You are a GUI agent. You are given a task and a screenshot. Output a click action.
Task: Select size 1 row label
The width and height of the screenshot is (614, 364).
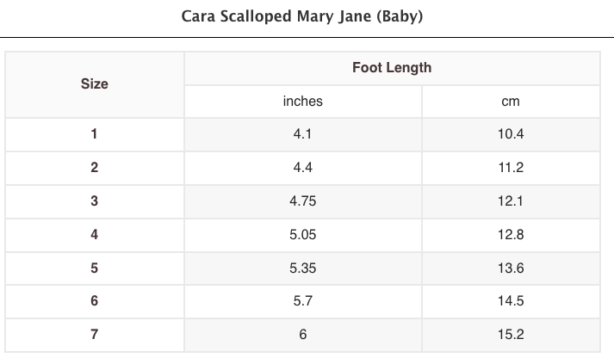[95, 134]
